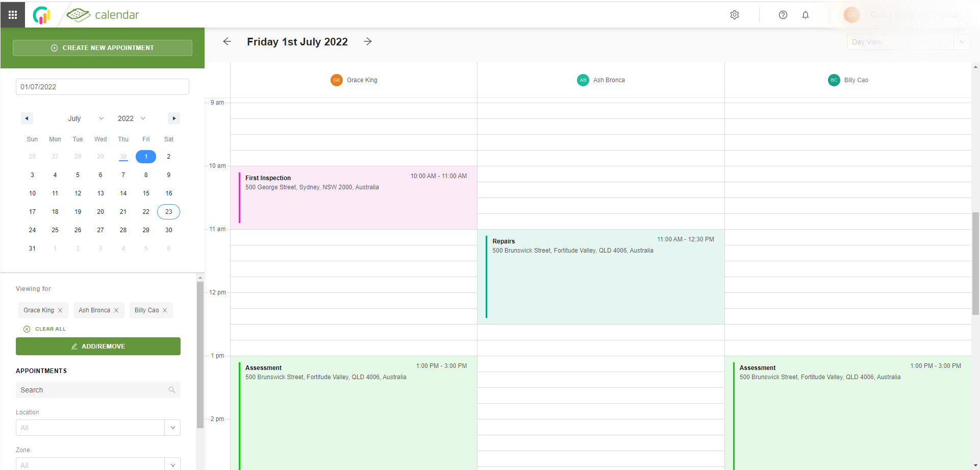Click the Billy Cao column header name
This screenshot has height=470, width=980.
[856, 80]
